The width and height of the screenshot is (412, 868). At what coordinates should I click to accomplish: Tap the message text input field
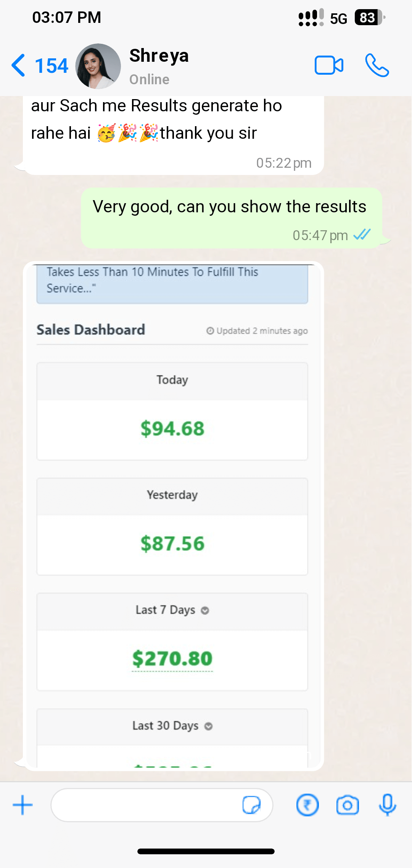tap(145, 805)
